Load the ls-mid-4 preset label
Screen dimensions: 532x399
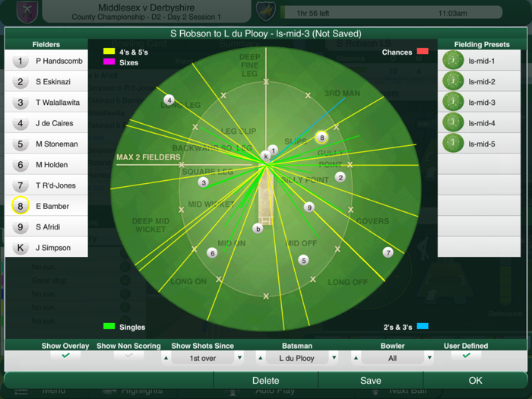tap(481, 123)
